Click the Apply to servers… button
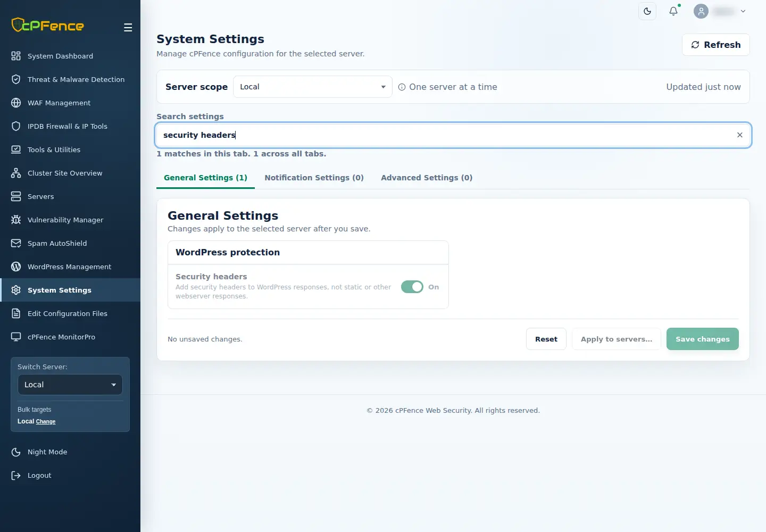The height and width of the screenshot is (532, 766). [x=617, y=339]
